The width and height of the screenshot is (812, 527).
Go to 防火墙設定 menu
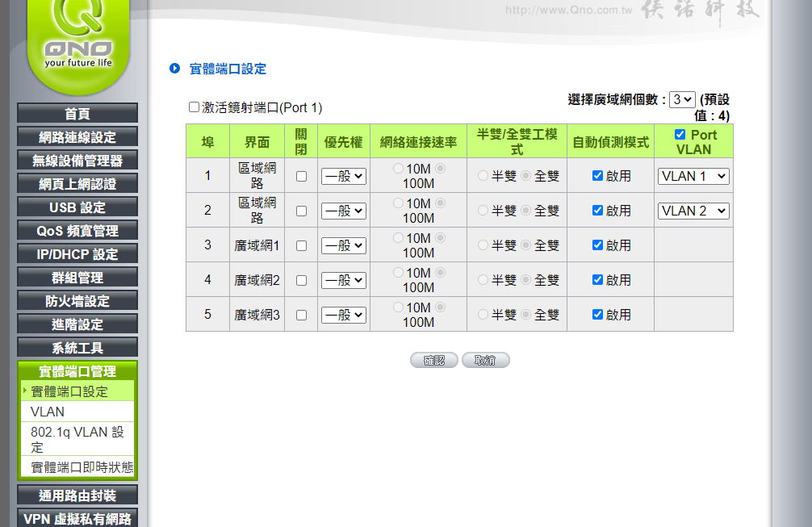click(77, 301)
